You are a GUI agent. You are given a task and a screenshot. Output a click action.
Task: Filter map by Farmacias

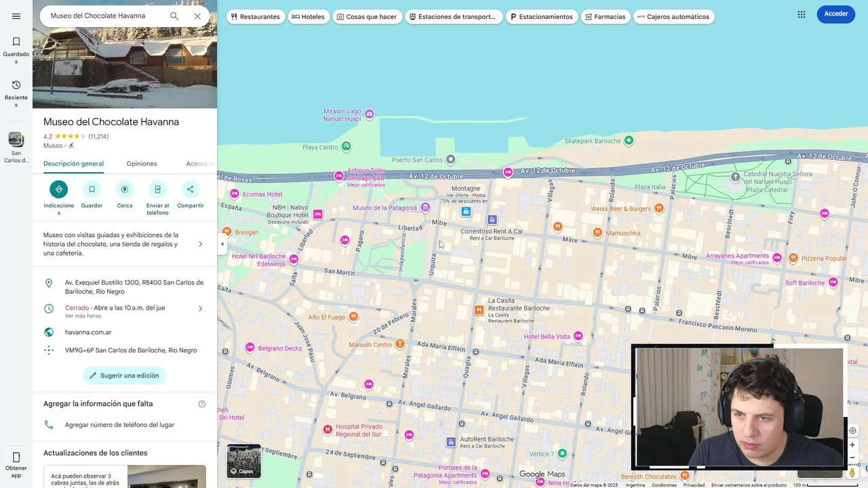point(606,16)
